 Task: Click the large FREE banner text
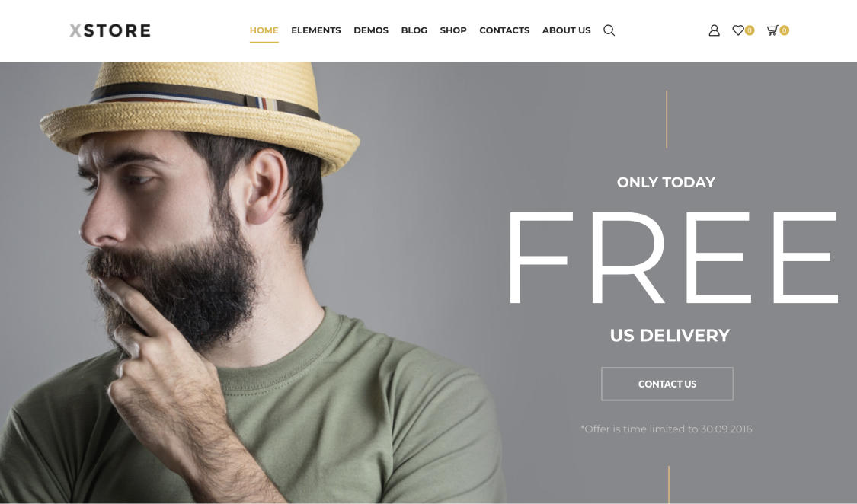click(673, 258)
